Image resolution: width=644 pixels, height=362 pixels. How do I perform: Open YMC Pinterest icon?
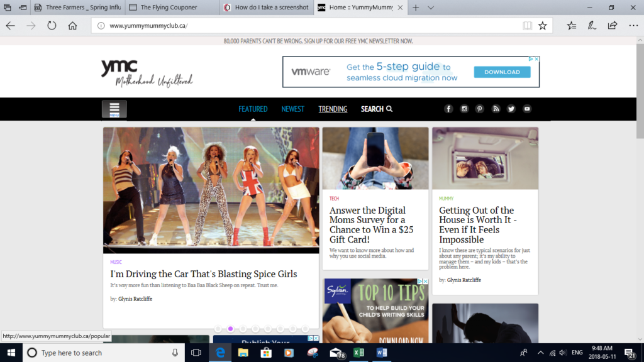(479, 109)
